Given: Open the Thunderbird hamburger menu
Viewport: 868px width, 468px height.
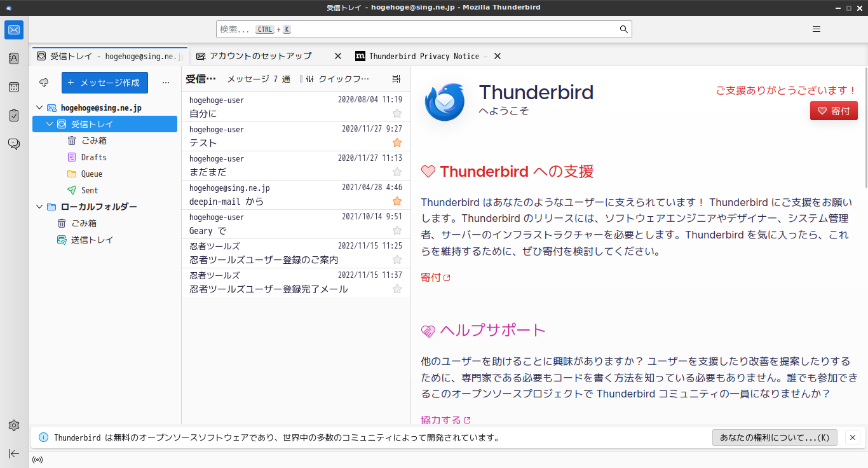Looking at the screenshot, I should pos(817,29).
